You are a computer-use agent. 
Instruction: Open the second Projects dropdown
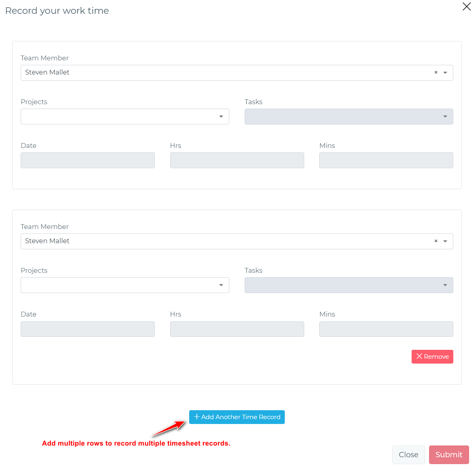pyautogui.click(x=125, y=285)
